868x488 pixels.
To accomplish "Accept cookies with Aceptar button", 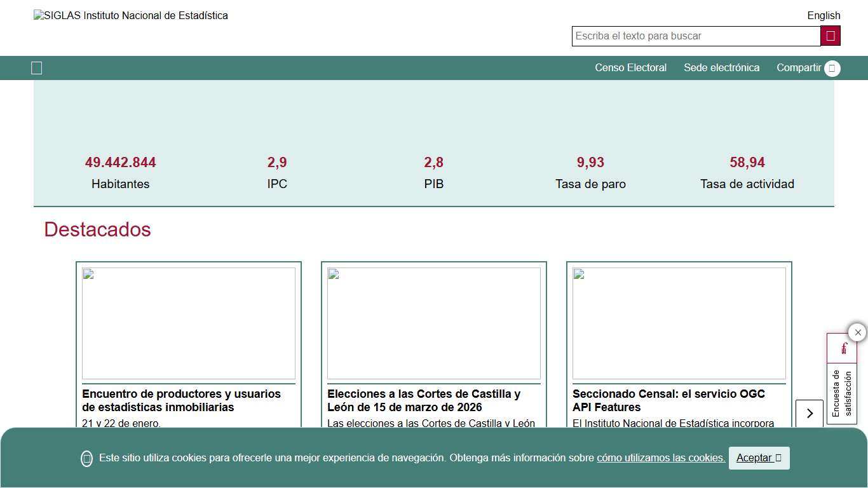I will 759,458.
